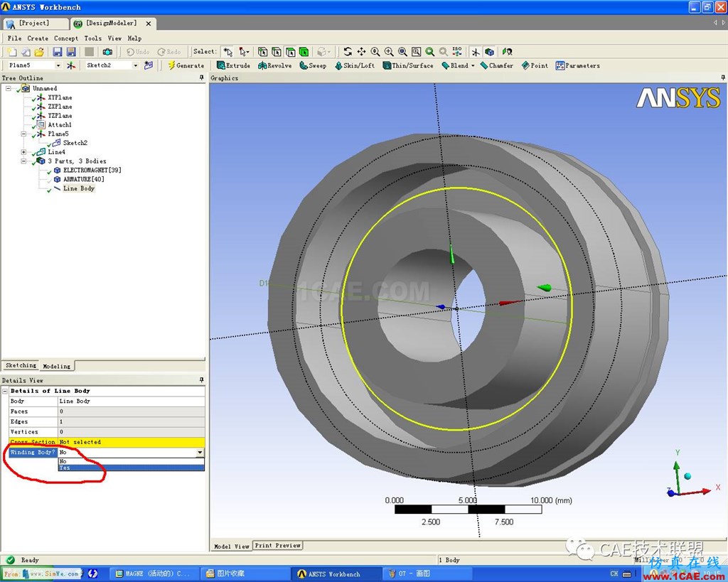Click the Chamfer button
Image resolution: width=728 pixels, height=582 pixels.
click(497, 65)
